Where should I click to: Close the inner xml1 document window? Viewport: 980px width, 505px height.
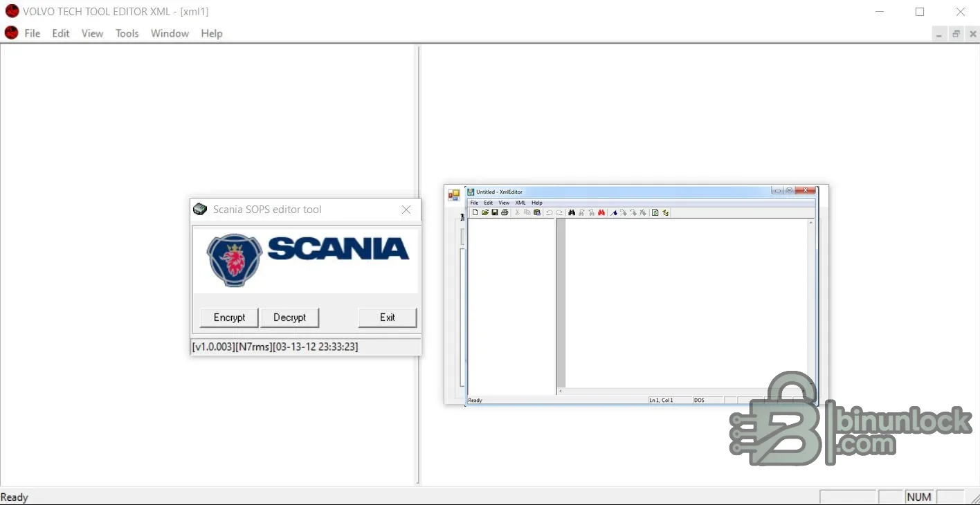click(972, 34)
